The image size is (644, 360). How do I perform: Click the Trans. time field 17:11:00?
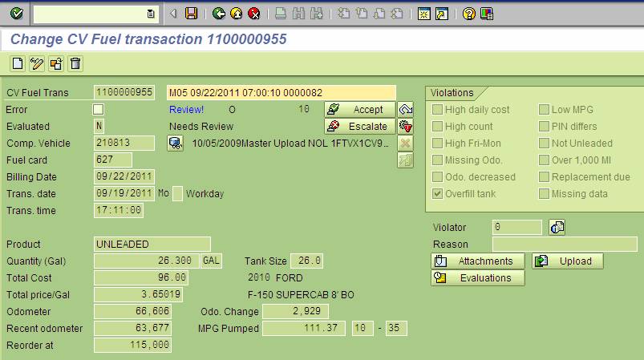pyautogui.click(x=119, y=210)
